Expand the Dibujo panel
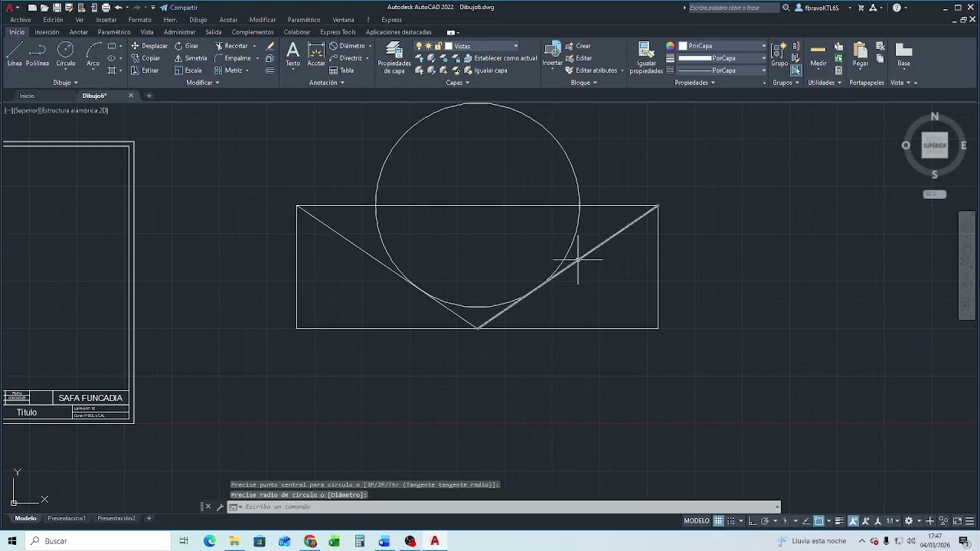 pos(65,83)
